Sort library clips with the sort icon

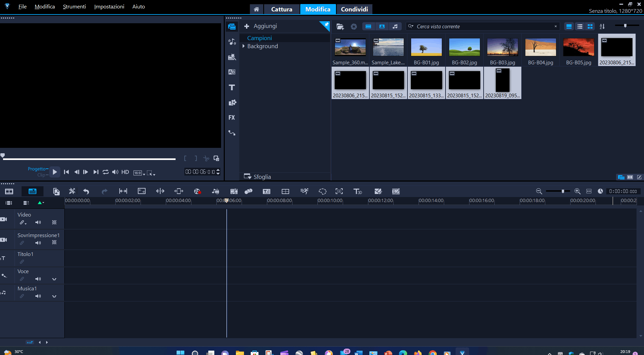point(602,26)
